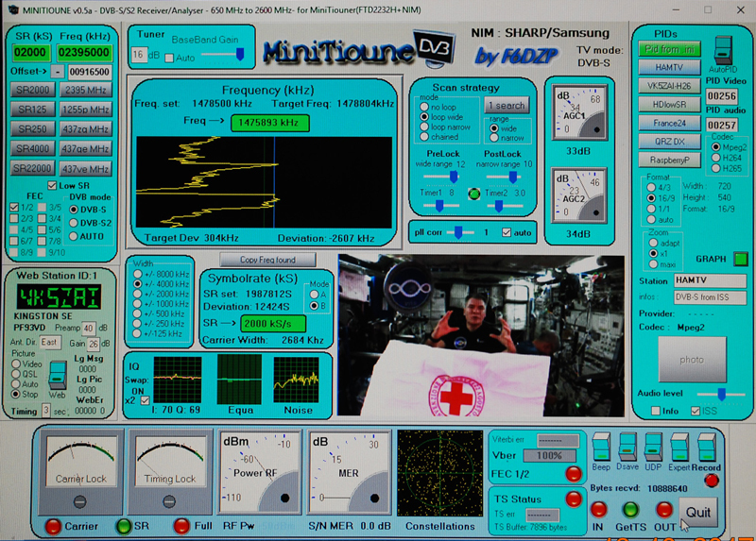
Task: Flip the Expert mode switch
Action: coord(679,448)
